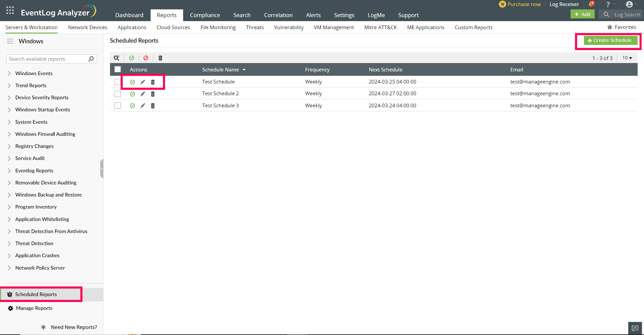
Task: Click the red disable schedules toolbar icon
Action: pyautogui.click(x=146, y=58)
